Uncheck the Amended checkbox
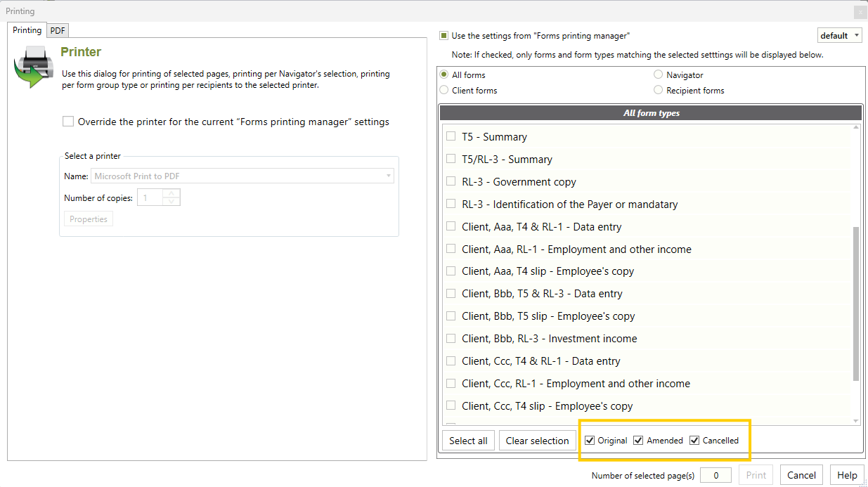The height and width of the screenshot is (487, 868). [x=638, y=441]
